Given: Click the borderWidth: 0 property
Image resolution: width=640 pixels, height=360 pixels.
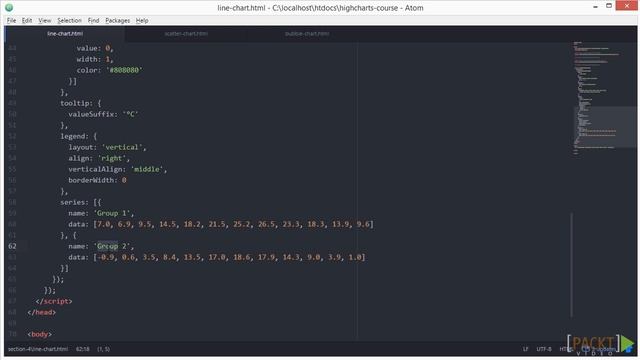Looking at the screenshot, I should (97, 180).
